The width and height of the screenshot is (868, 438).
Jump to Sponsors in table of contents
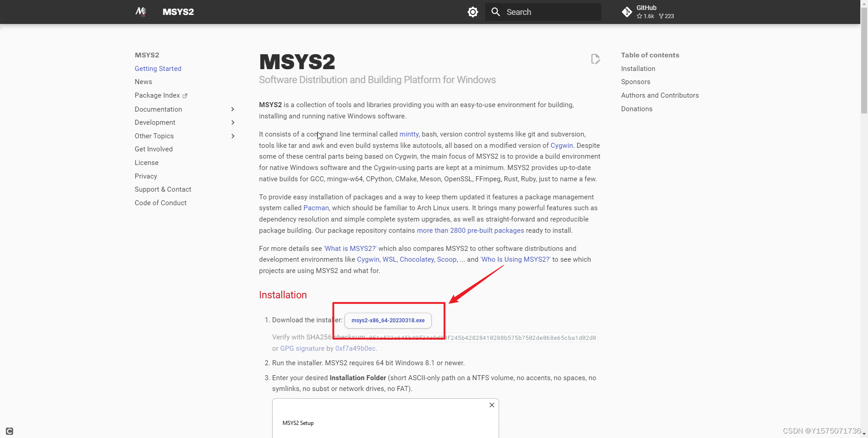(x=636, y=82)
